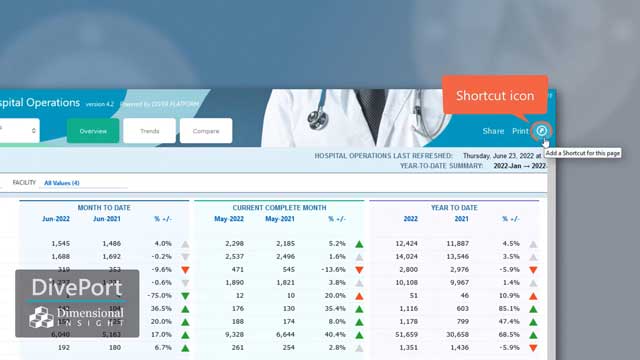Open the dropdown selector left of Overview
Screen dimensions: 640x360
pyautogui.click(x=19, y=131)
